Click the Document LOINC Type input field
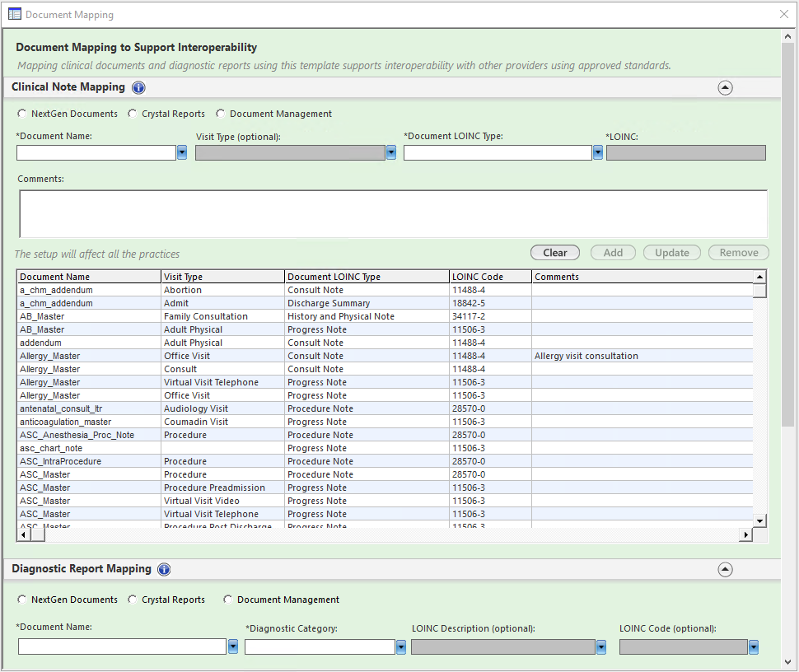This screenshot has height=672, width=799. [498, 152]
